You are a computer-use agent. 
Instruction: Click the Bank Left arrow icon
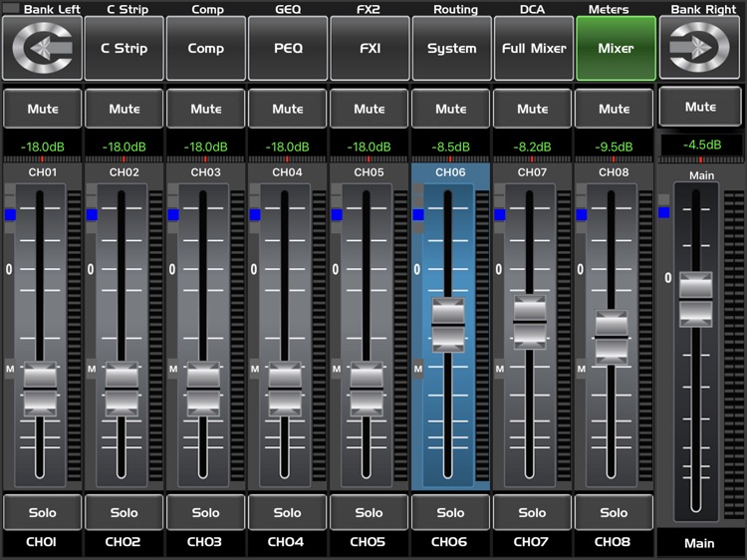tap(42, 48)
